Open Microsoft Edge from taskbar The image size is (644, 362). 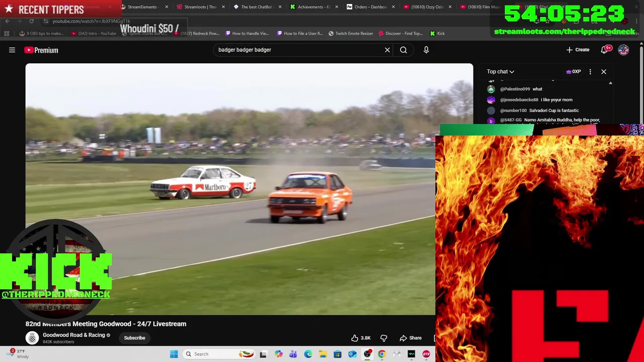click(x=308, y=354)
